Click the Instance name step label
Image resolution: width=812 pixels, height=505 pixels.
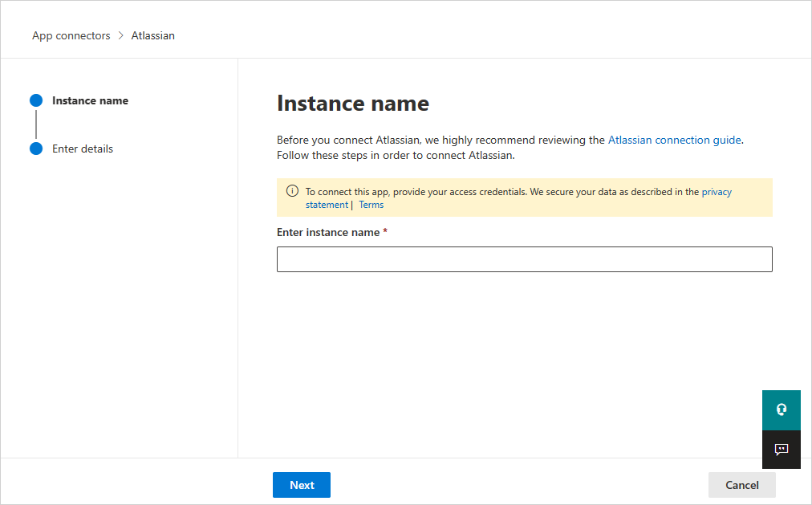point(90,100)
